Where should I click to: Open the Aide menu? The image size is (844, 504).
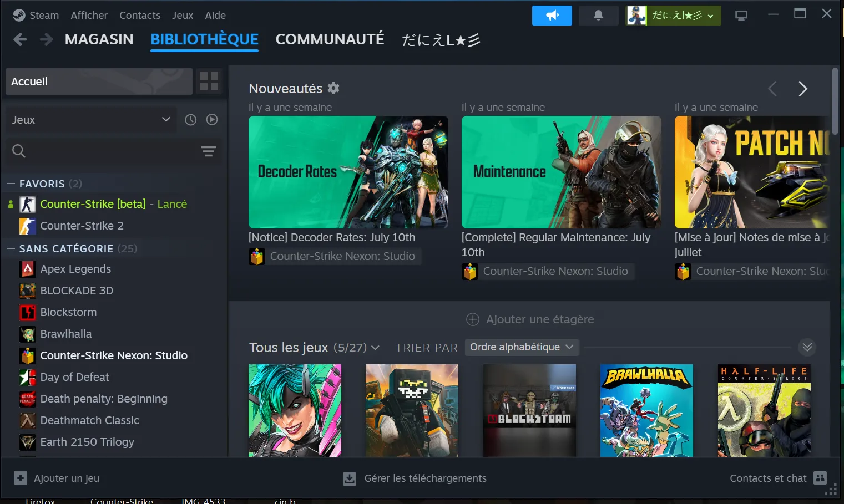tap(215, 16)
